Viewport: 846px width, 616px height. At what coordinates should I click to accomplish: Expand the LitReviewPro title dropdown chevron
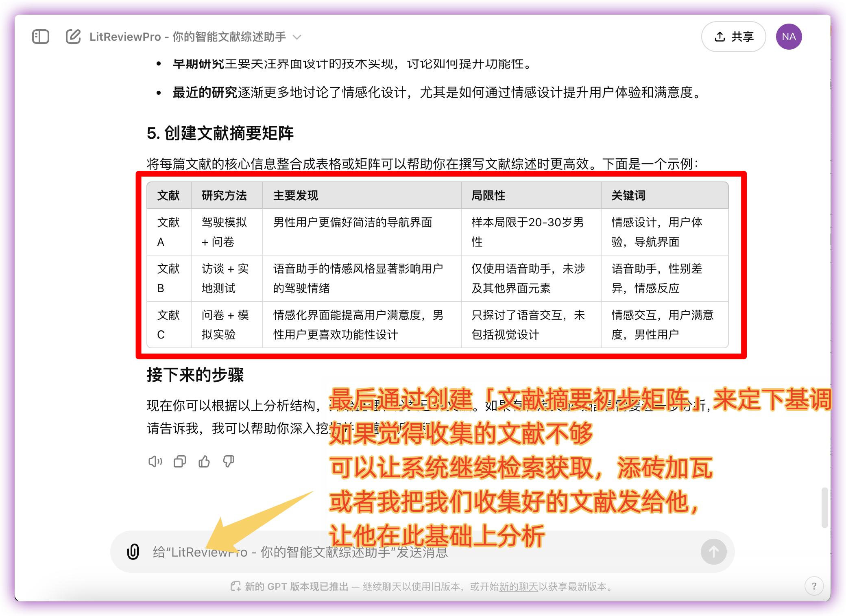tap(297, 37)
